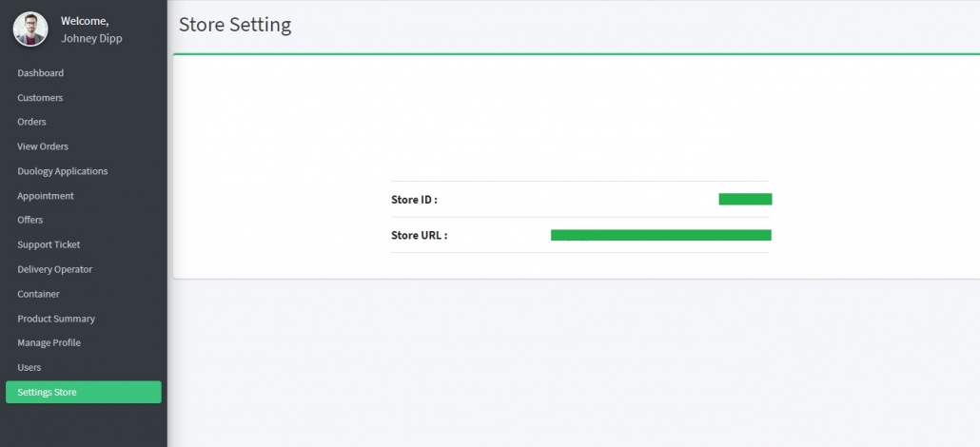
Task: Click the Johney Dipp username text
Action: 92,39
